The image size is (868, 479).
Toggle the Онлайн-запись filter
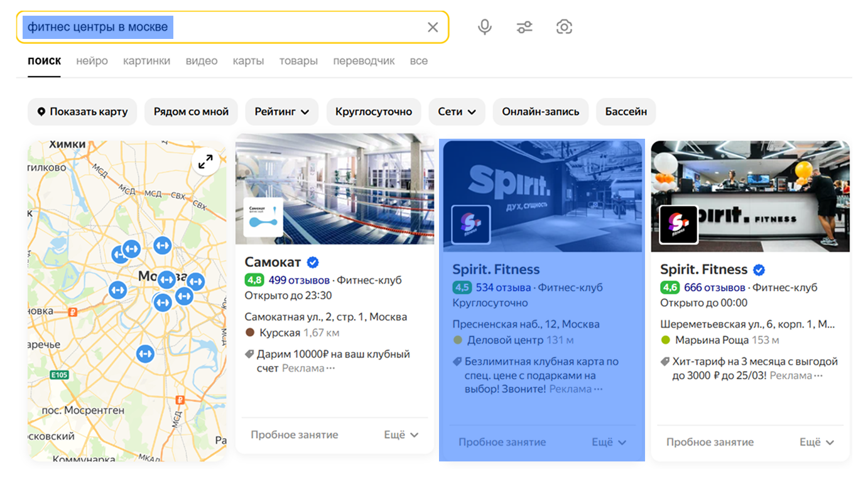[x=540, y=112]
